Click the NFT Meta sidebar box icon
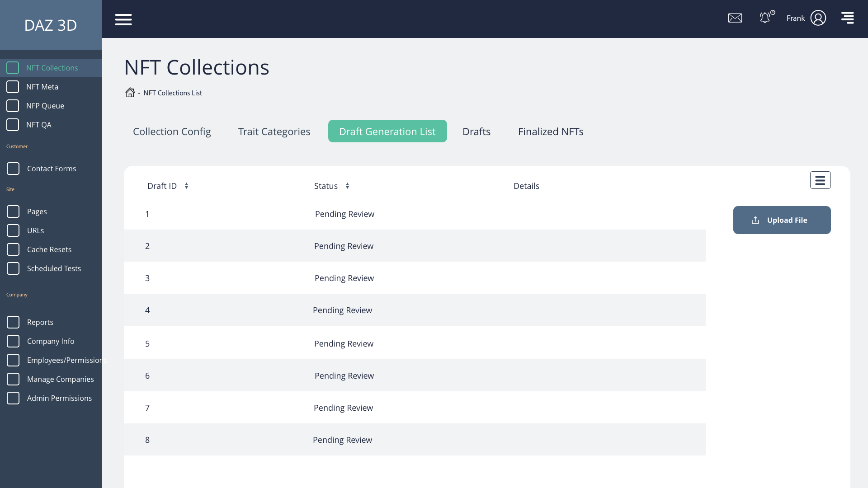 click(x=13, y=87)
